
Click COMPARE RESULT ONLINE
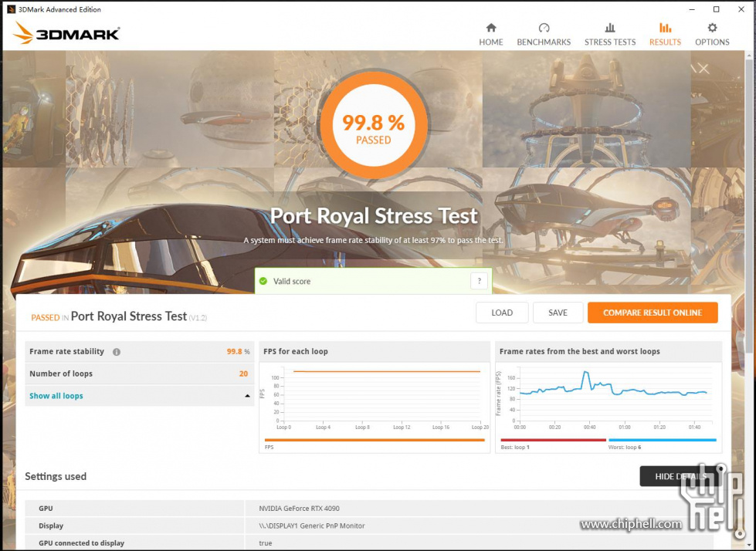pyautogui.click(x=653, y=313)
